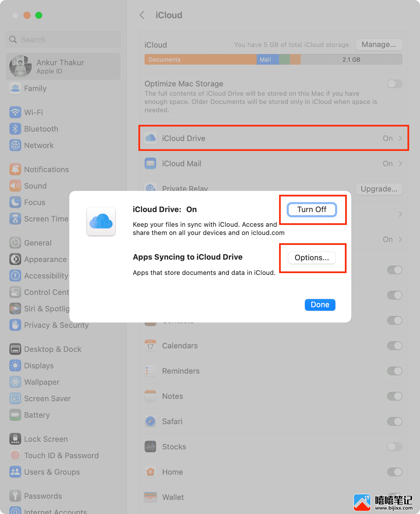Viewport: 420px width, 514px height.
Task: Expand iCloud Drive row chevron
Action: click(400, 138)
